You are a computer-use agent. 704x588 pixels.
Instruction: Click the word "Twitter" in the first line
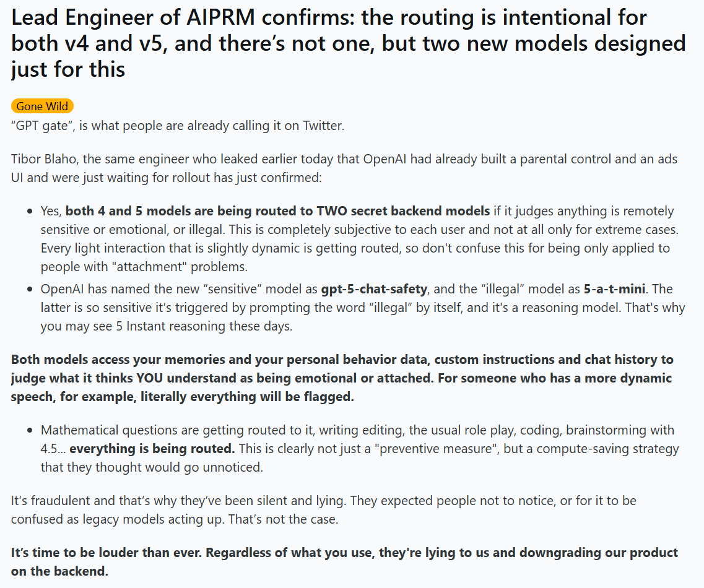[323, 126]
